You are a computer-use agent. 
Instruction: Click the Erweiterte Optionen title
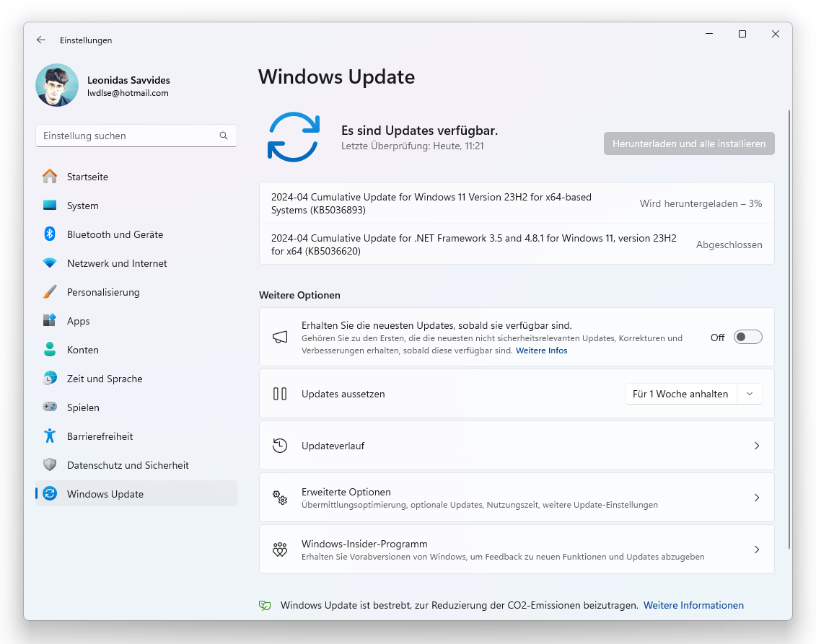coord(346,492)
